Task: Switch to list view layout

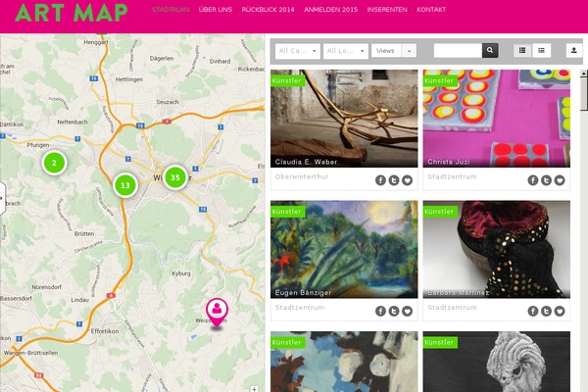Action: point(541,51)
